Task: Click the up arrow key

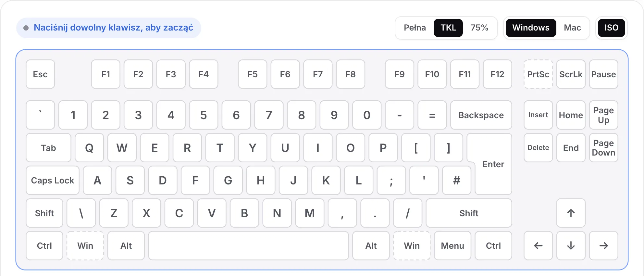Action: (x=571, y=213)
